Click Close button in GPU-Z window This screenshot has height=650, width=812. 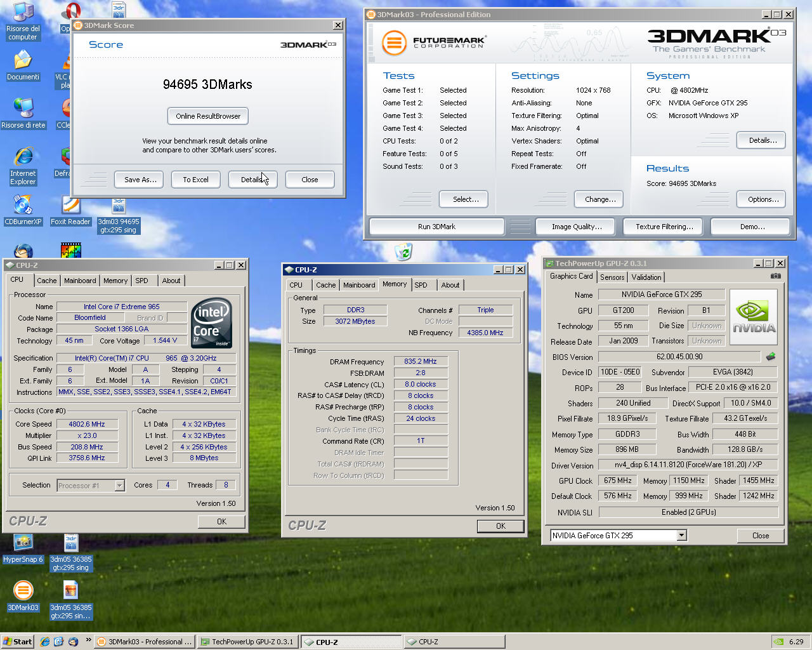[761, 536]
